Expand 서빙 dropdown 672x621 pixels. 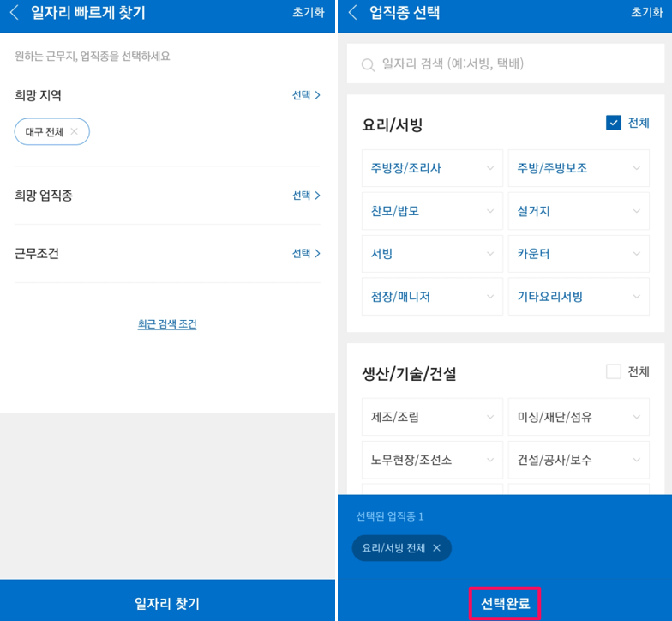[432, 254]
